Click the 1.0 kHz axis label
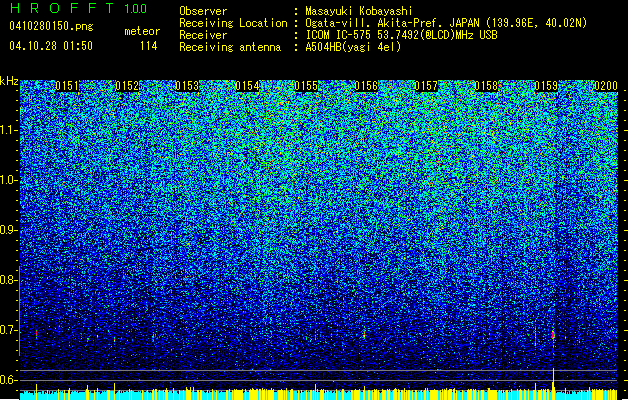The width and height of the screenshot is (629, 400). point(9,180)
